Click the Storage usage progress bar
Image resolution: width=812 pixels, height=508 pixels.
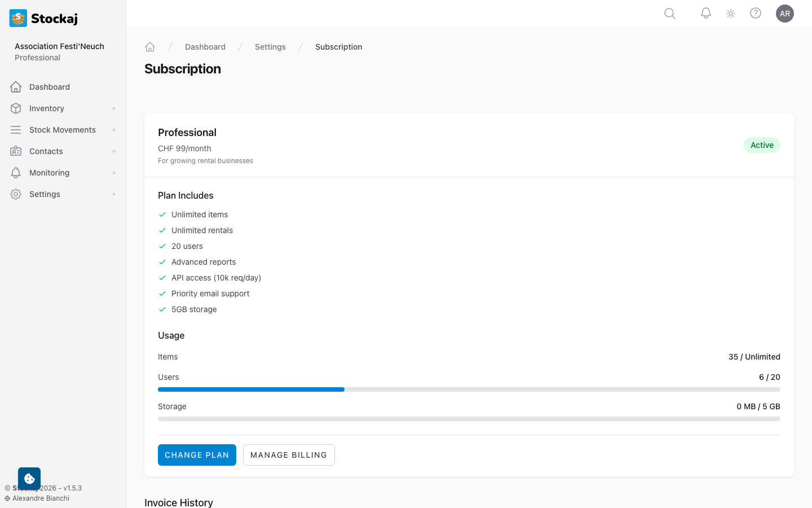pos(469,419)
